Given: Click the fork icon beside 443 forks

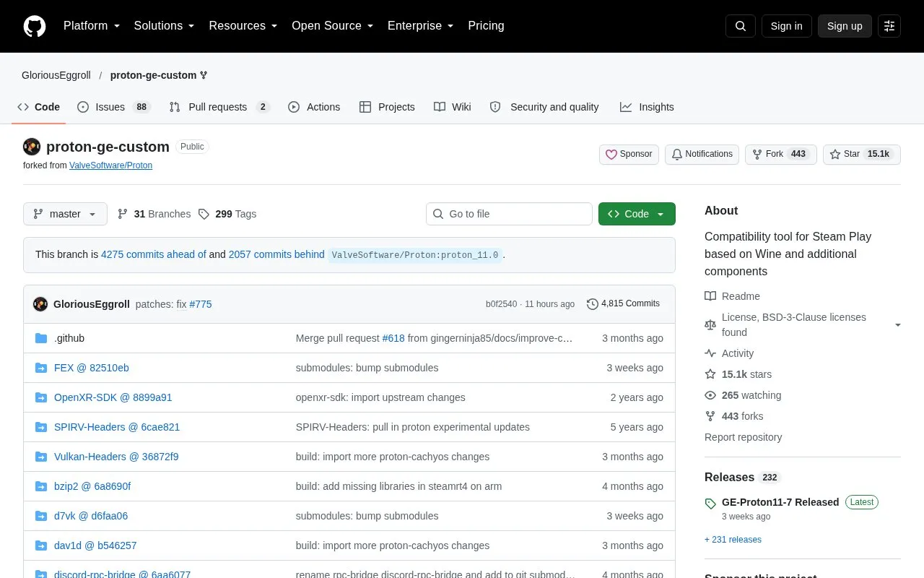Looking at the screenshot, I should tap(710, 416).
